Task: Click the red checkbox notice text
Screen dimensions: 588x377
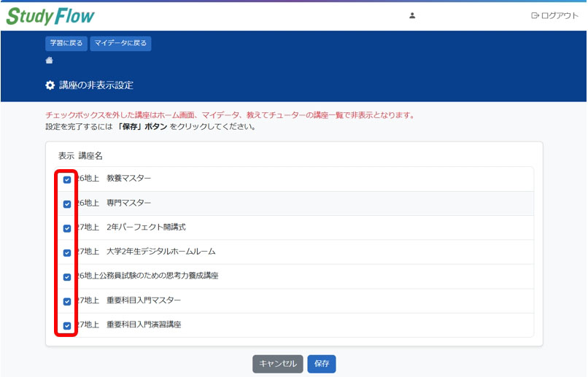Action: (230, 115)
